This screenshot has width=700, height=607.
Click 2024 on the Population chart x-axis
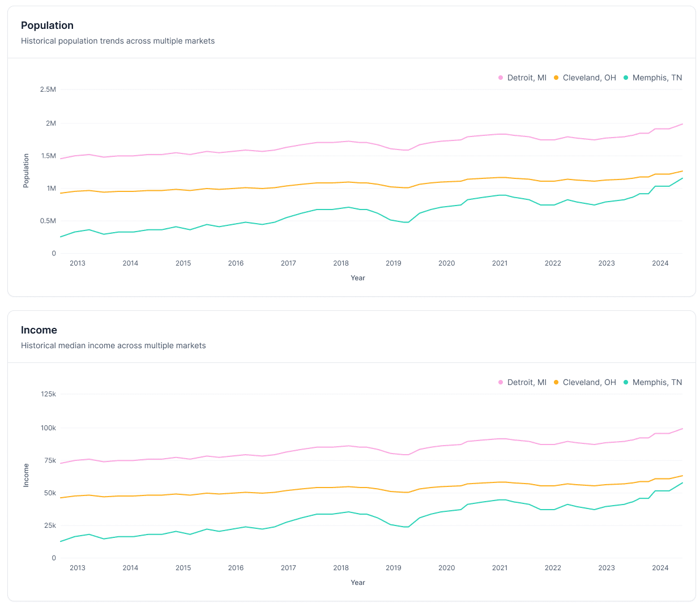pos(660,263)
